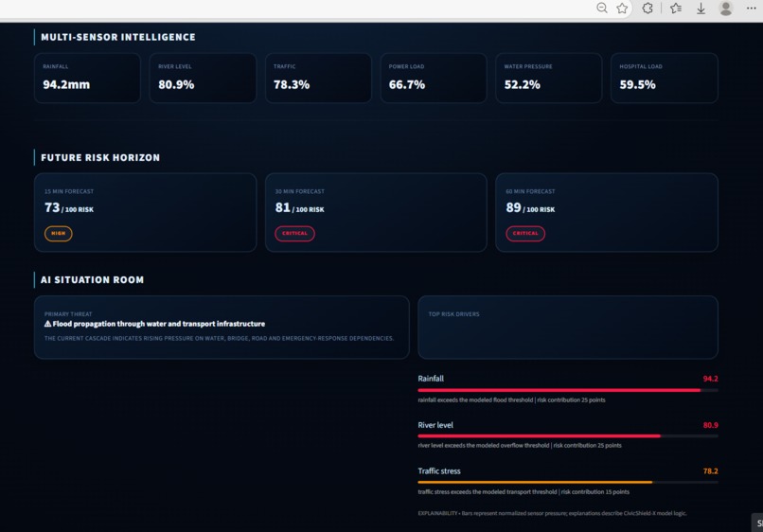Bookmark this page with the star icon
Viewport: 763px width, 532px height.
pyautogui.click(x=622, y=9)
